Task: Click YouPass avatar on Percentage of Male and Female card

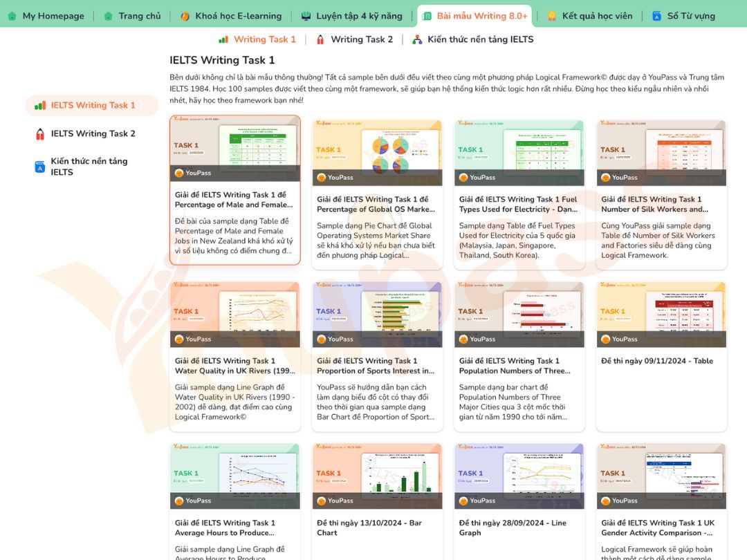Action: click(179, 174)
